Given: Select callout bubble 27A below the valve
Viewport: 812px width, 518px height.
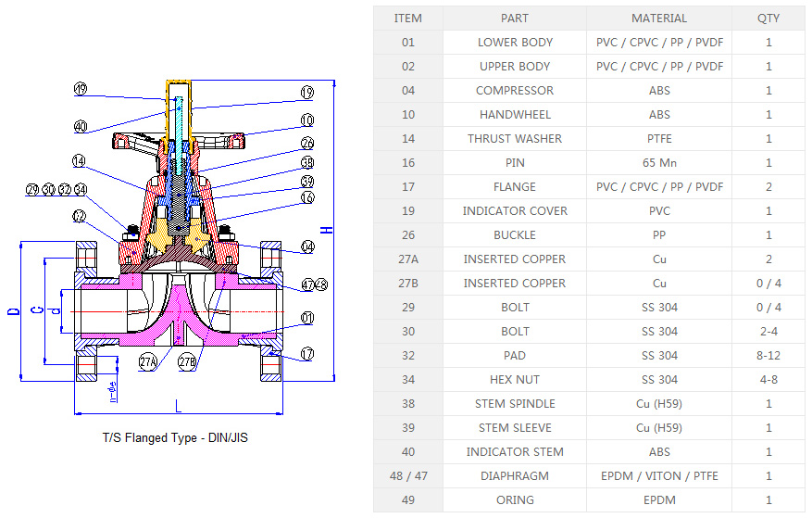Looking at the screenshot, I should coord(148,361).
